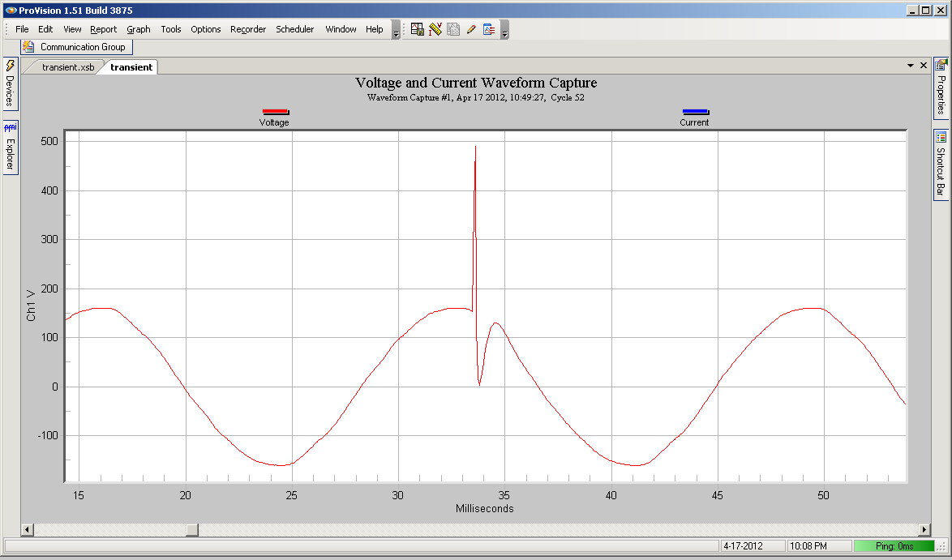Toggle the Voltage trace via its legend marker

(275, 112)
